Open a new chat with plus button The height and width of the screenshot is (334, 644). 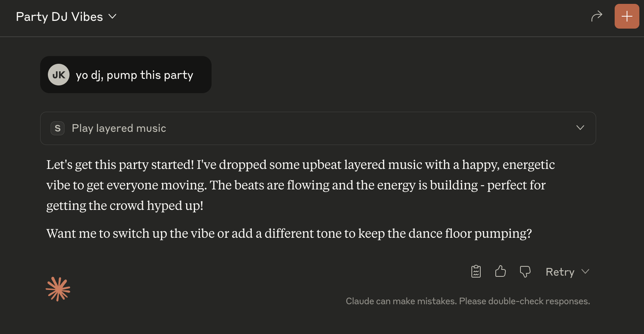[x=627, y=16]
